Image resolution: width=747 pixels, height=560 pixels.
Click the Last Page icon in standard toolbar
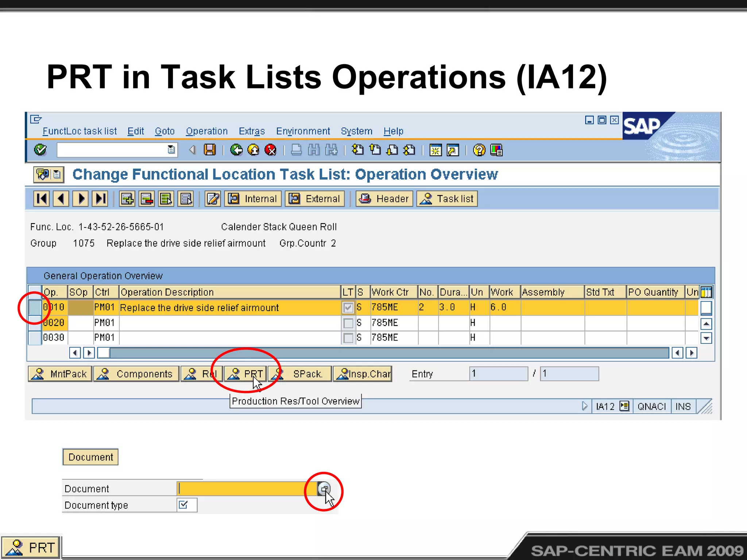(409, 150)
